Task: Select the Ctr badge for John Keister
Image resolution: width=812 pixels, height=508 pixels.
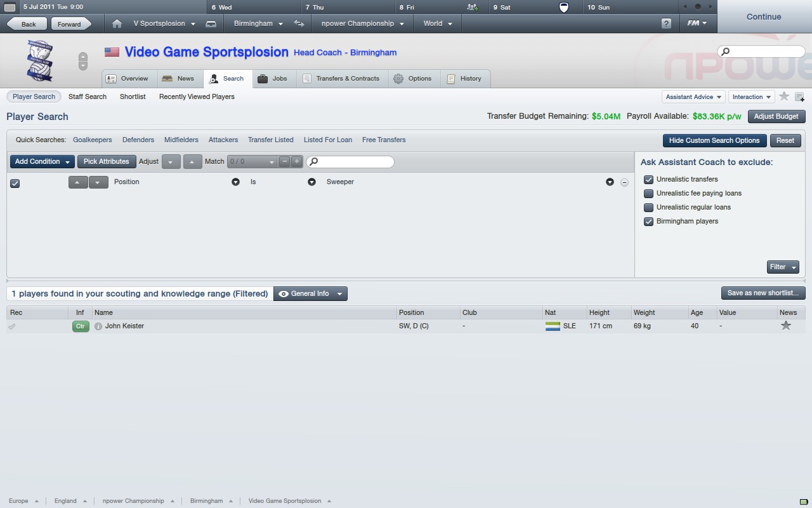Action: pyautogui.click(x=81, y=326)
